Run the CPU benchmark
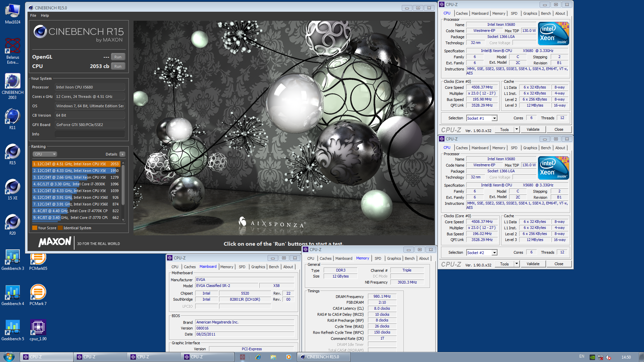 118,66
